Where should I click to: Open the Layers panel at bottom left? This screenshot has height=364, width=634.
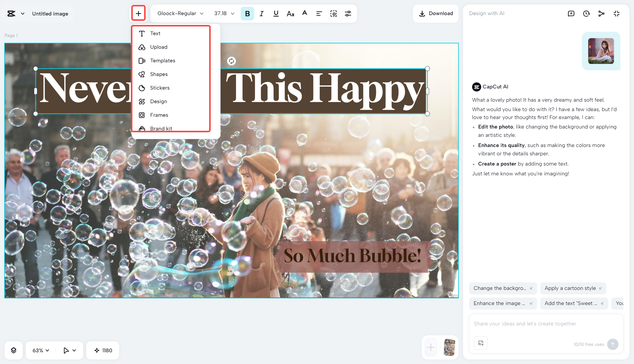13,350
